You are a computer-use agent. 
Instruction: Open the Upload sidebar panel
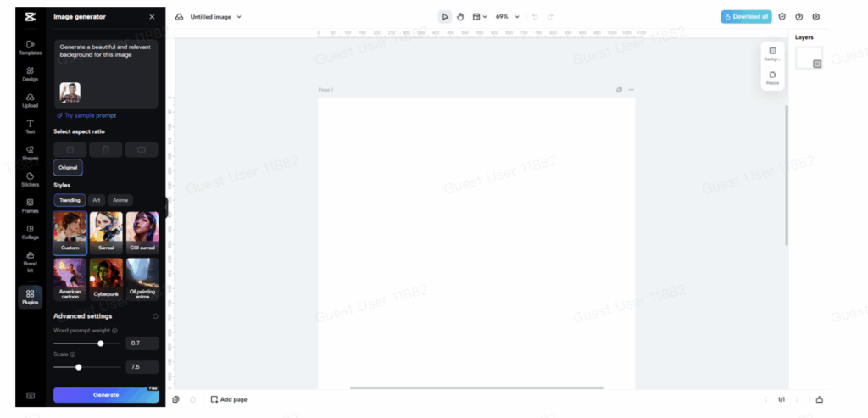point(30,100)
